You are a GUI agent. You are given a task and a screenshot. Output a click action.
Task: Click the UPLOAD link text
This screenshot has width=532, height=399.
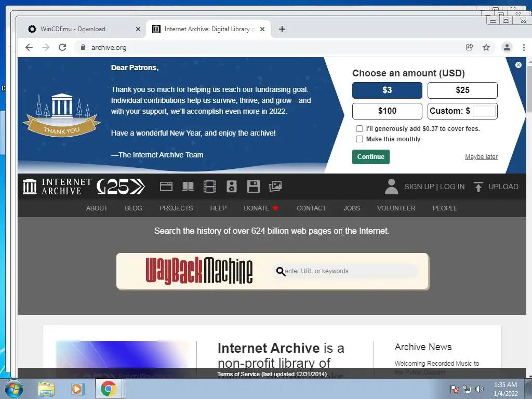(x=503, y=187)
